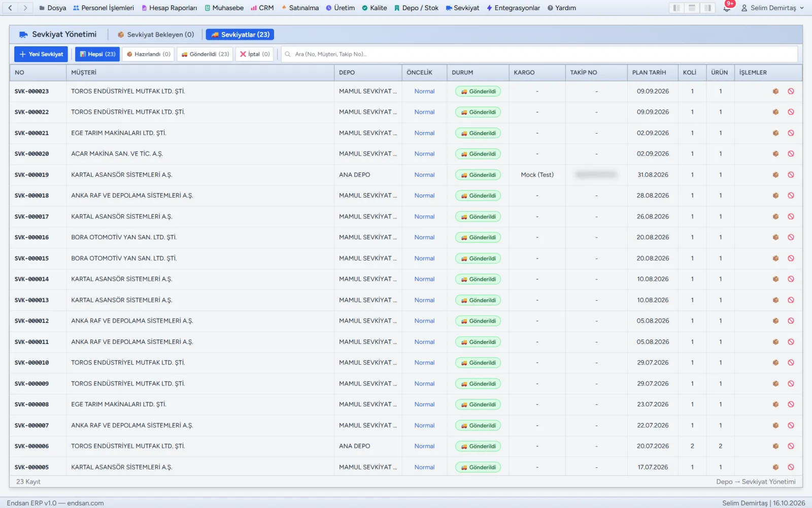Sort by MÜŞTERİ column header
Image resolution: width=812 pixels, height=508 pixels.
click(200, 73)
